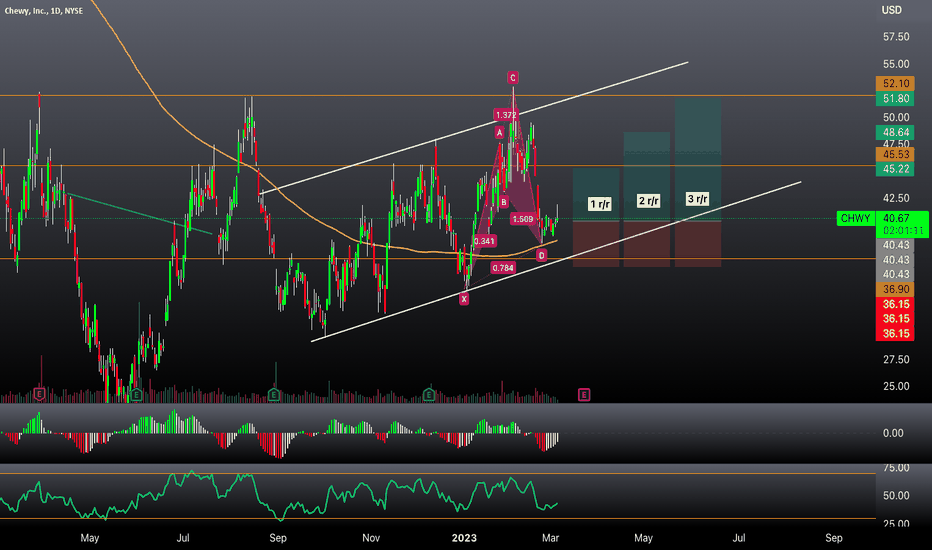Click the Nov label on time axis
Image resolution: width=932 pixels, height=550 pixels.
point(371,538)
